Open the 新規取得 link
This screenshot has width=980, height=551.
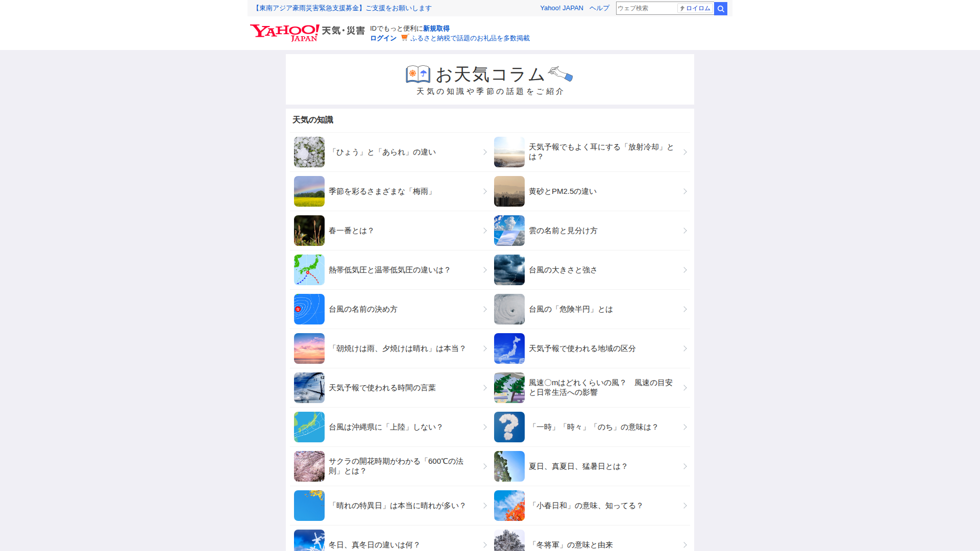point(436,29)
